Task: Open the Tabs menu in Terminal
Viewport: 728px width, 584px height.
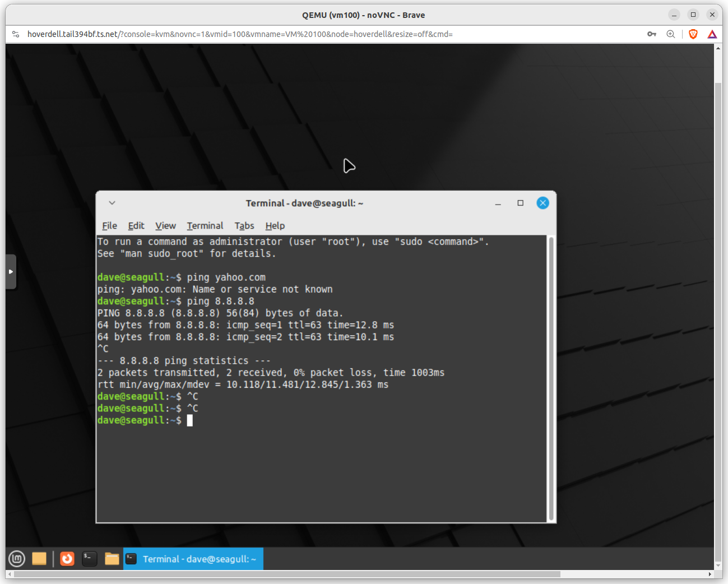Action: 244,226
